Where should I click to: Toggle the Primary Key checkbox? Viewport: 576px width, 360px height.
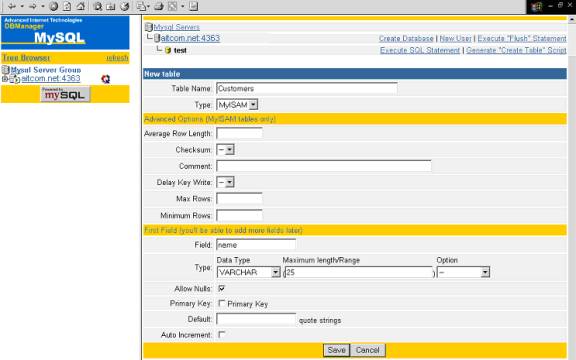pyautogui.click(x=222, y=303)
